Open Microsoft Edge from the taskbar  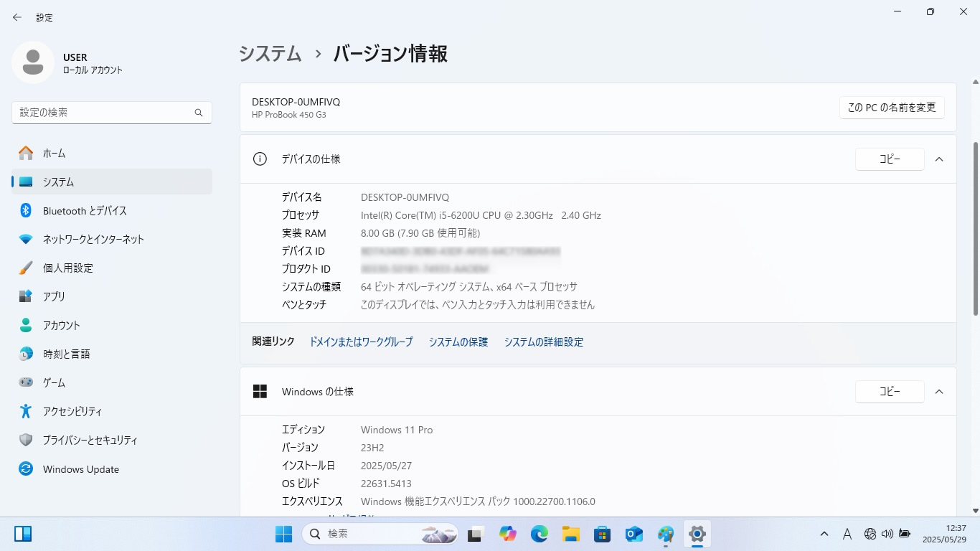(540, 534)
